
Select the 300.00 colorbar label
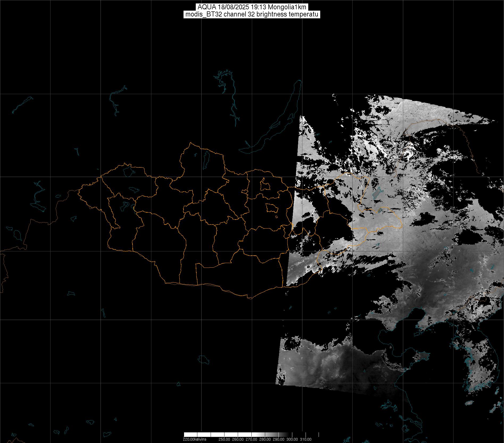click(x=291, y=439)
